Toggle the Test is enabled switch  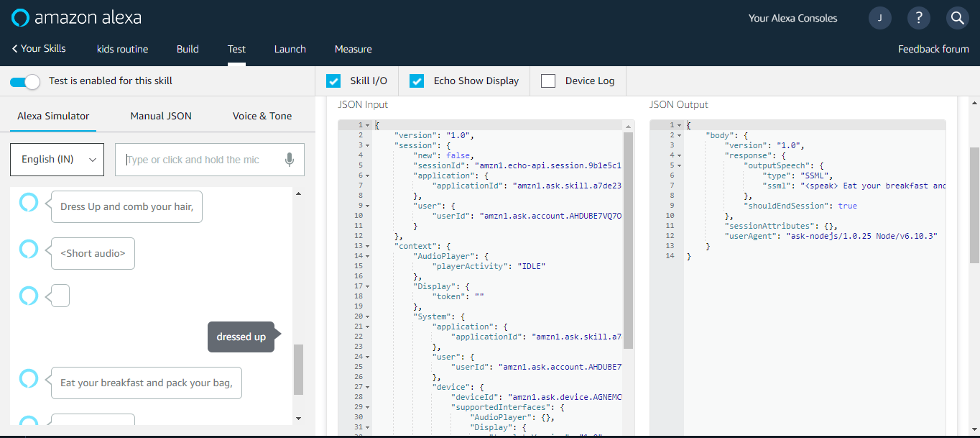tap(25, 81)
